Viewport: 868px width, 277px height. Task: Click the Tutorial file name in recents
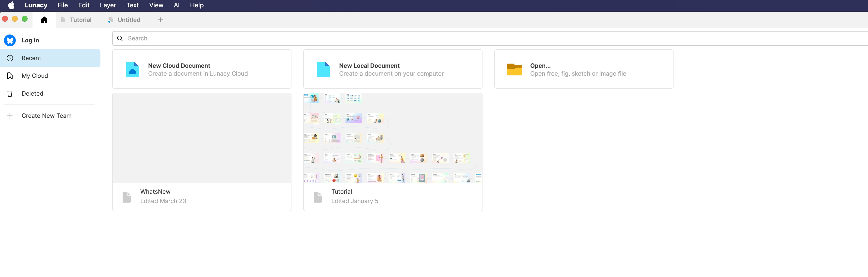pos(342,192)
